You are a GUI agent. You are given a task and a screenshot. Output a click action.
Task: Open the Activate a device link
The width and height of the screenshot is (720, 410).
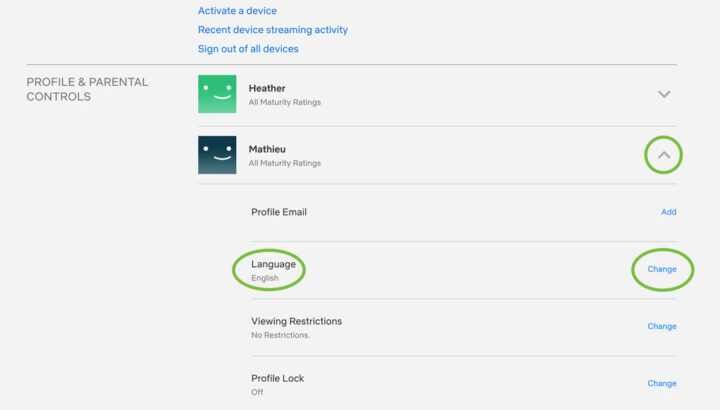click(237, 11)
